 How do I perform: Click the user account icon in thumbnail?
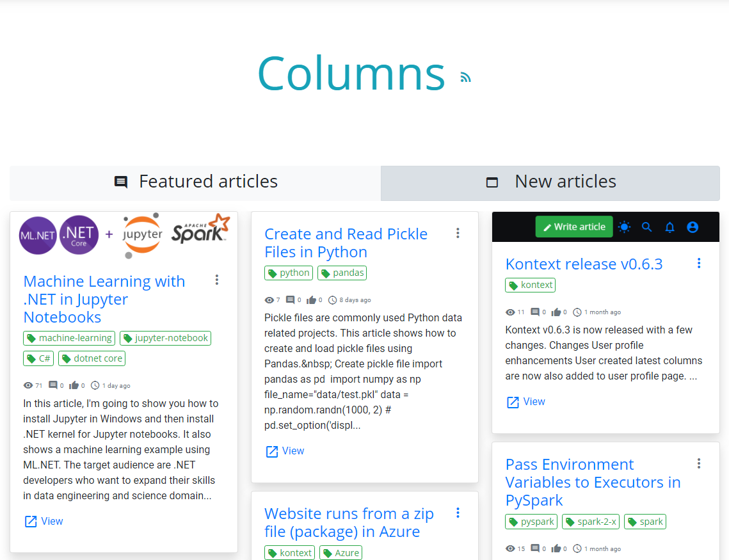point(693,227)
